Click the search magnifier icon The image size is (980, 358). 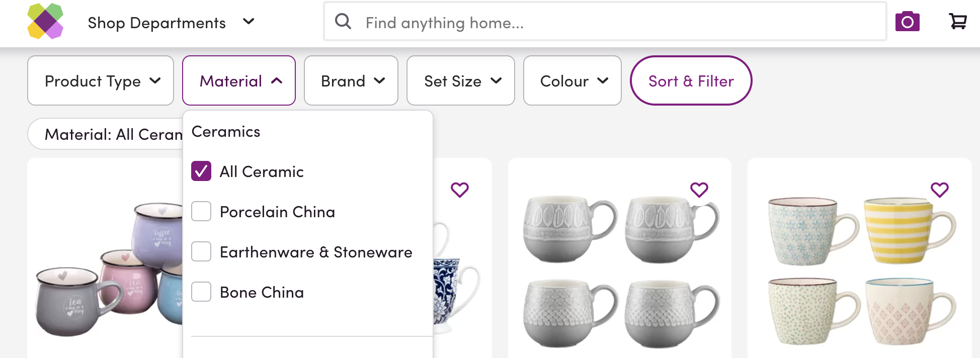click(x=343, y=22)
